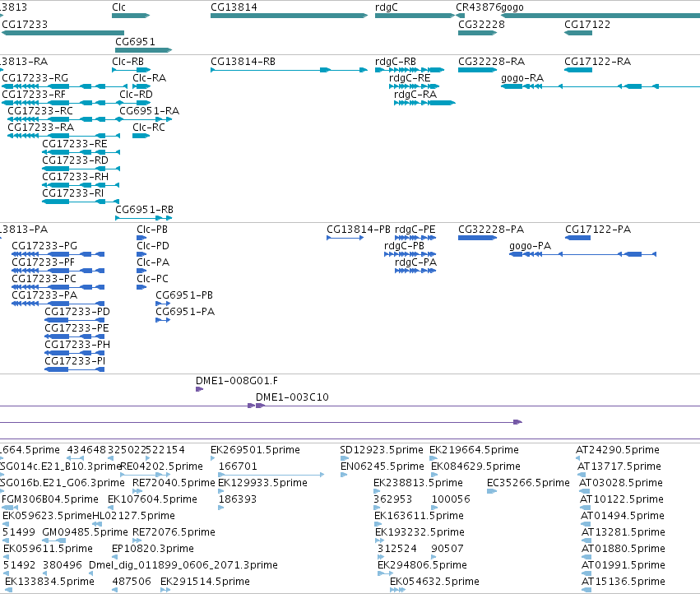Select protein CG17122-PA
The height and width of the screenshot is (594, 700).
point(577,238)
